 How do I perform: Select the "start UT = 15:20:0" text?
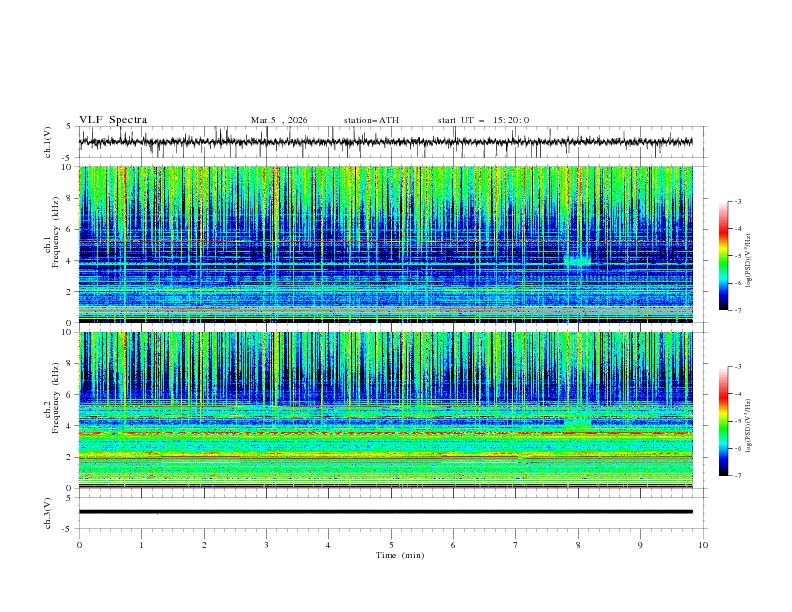[x=483, y=120]
